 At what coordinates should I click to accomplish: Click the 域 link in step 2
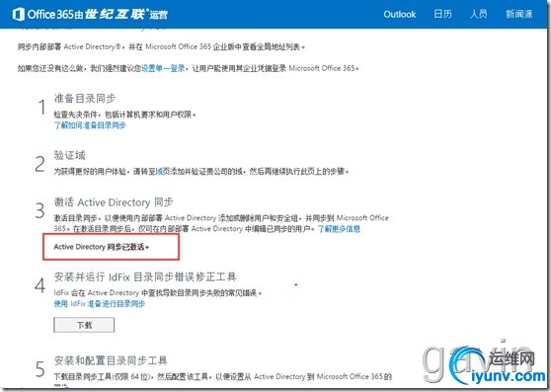click(159, 172)
